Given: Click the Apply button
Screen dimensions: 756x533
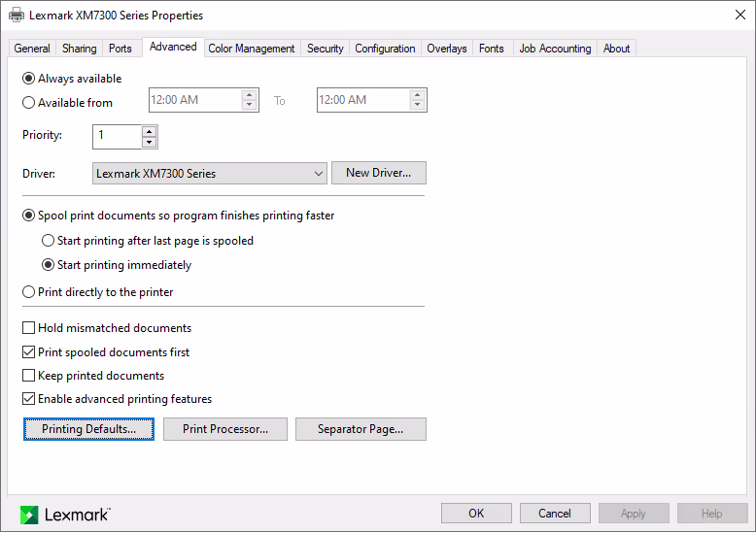Looking at the screenshot, I should [x=634, y=514].
